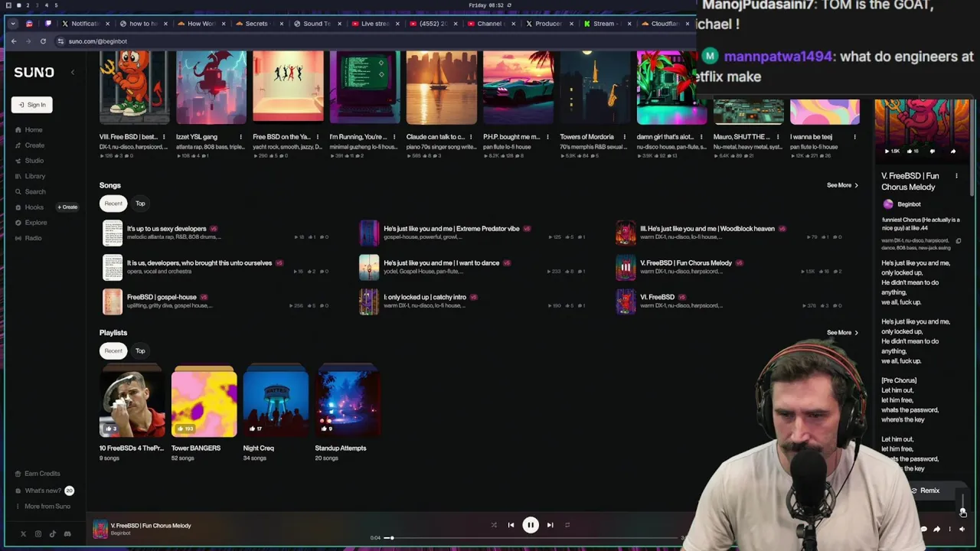Click the + Create button next to Hooks
Viewport: 980px width, 551px height.
tap(67, 207)
